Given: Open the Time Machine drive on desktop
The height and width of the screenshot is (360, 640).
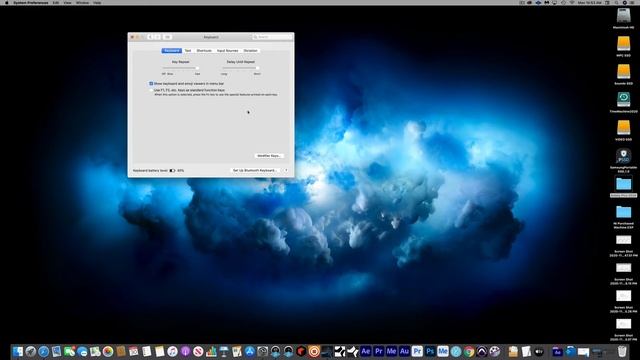Looking at the screenshot, I should click(x=623, y=100).
